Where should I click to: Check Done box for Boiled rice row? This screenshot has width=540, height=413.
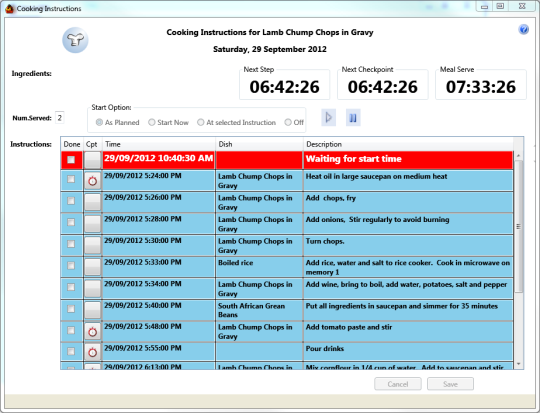[71, 265]
